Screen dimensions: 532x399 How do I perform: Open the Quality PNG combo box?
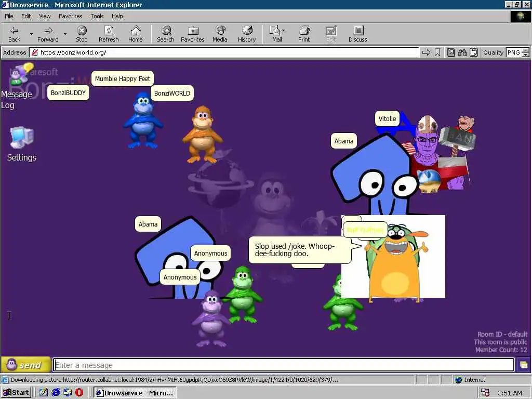tap(514, 52)
